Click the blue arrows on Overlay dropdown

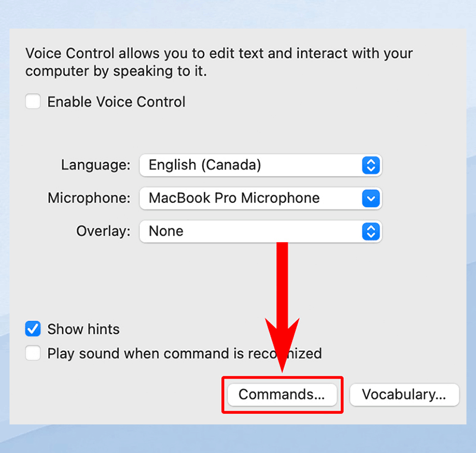click(371, 232)
